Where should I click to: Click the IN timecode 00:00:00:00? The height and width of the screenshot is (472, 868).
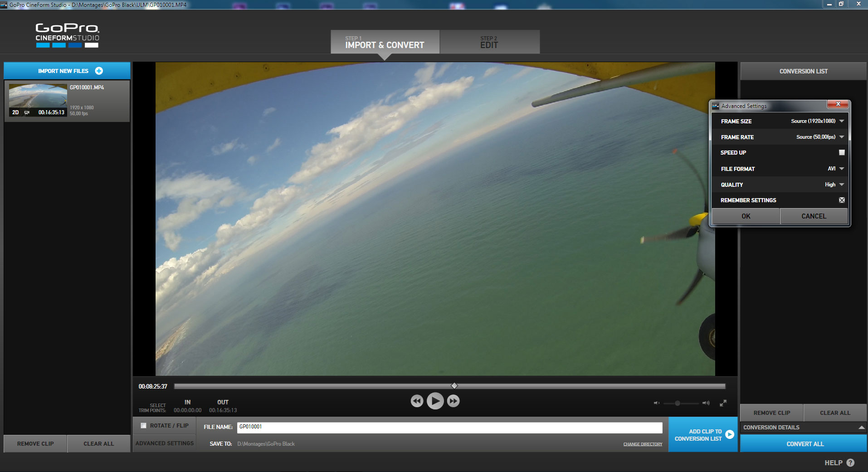[x=188, y=410]
